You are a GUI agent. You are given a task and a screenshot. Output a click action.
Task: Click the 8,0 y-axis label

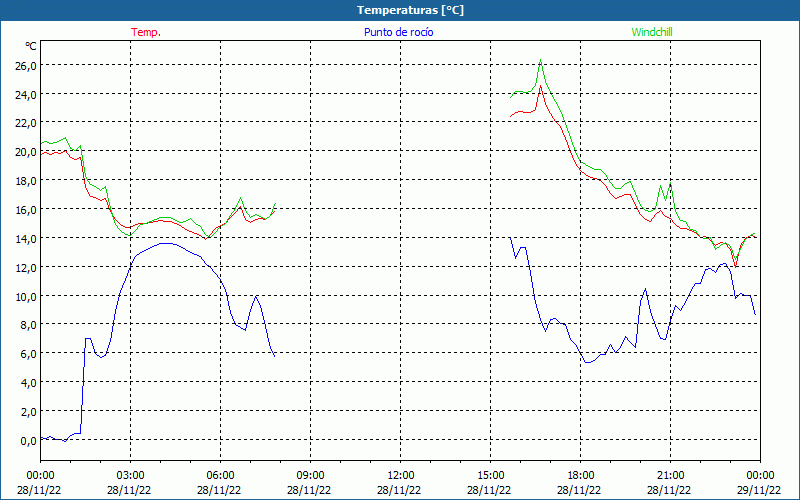29,325
